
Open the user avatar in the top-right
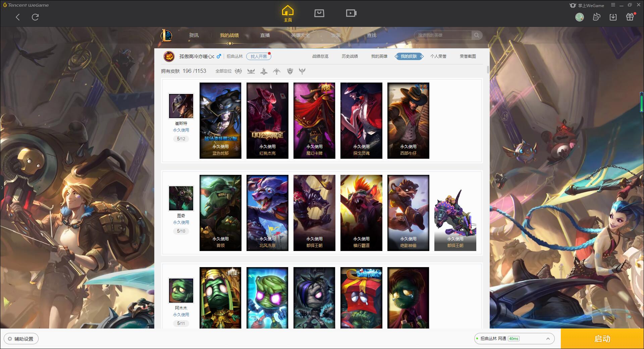pos(580,17)
